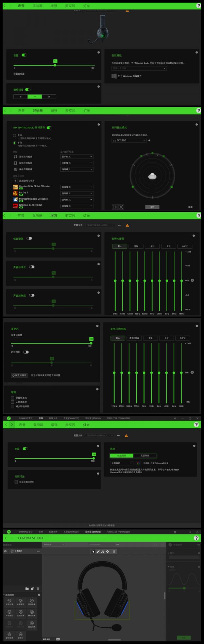Add the 火焰效果 (fire) effect
The width and height of the screenshot is (204, 644).
(x=20, y=613)
